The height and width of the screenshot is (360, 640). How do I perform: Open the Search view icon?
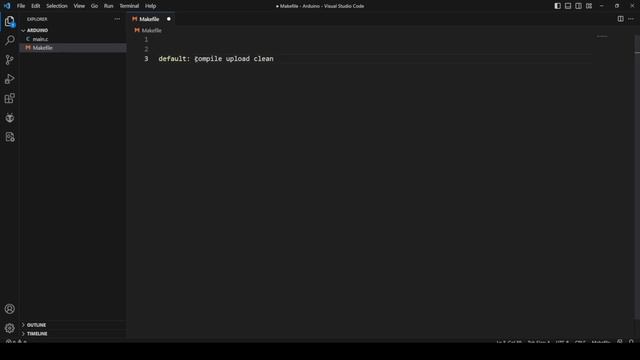[x=9, y=40]
